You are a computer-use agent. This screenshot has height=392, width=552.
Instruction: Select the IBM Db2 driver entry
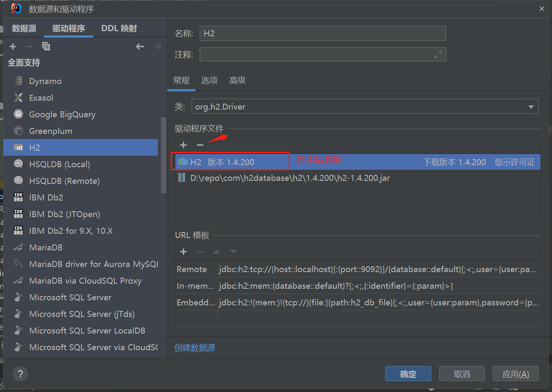coord(81,197)
